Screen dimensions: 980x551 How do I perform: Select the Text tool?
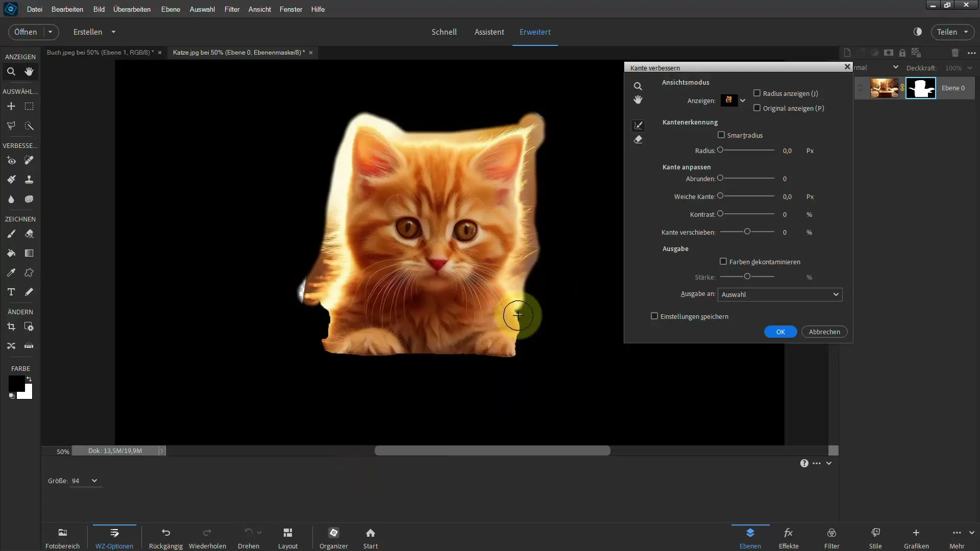coord(11,292)
